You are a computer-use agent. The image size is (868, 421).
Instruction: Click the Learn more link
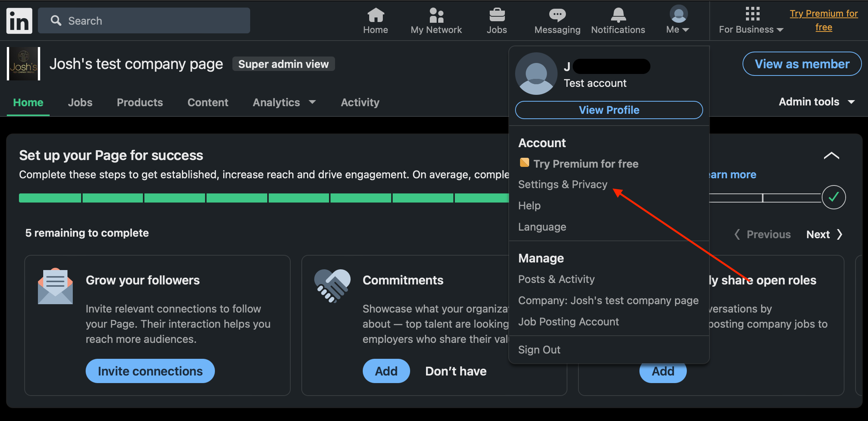(x=732, y=174)
